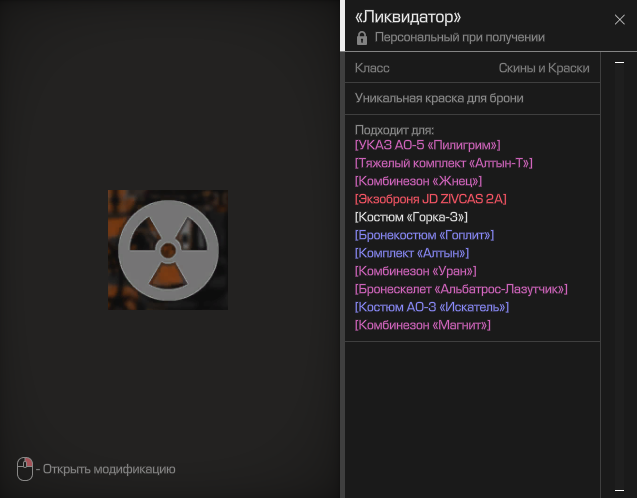Open link [Комбинезон «Жнец»]
This screenshot has height=498, width=637.
pos(418,181)
